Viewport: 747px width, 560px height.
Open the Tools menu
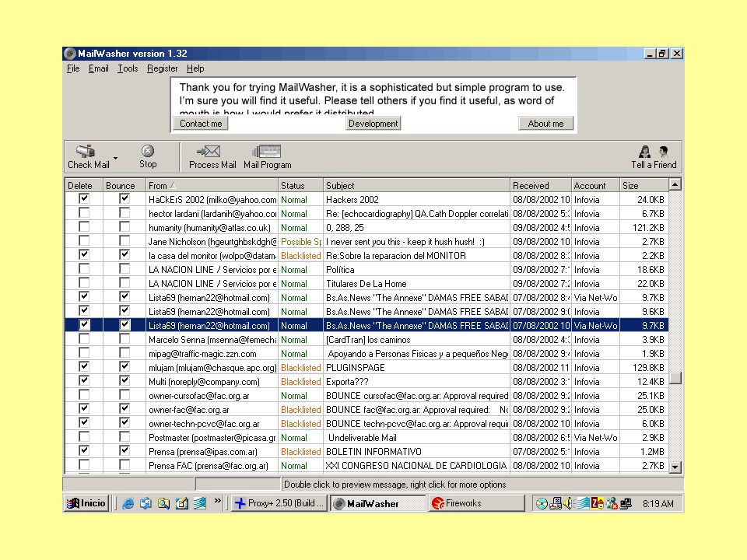128,68
